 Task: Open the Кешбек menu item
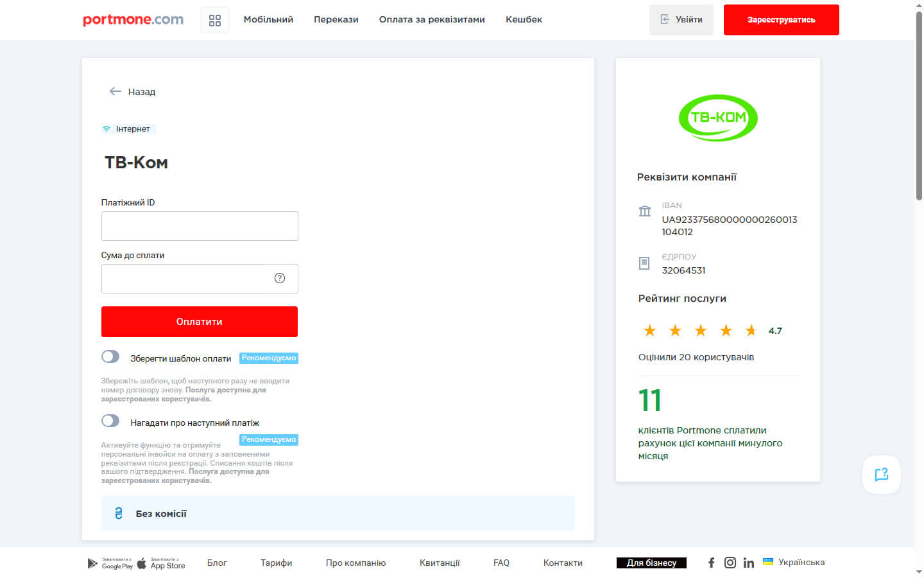pos(524,20)
